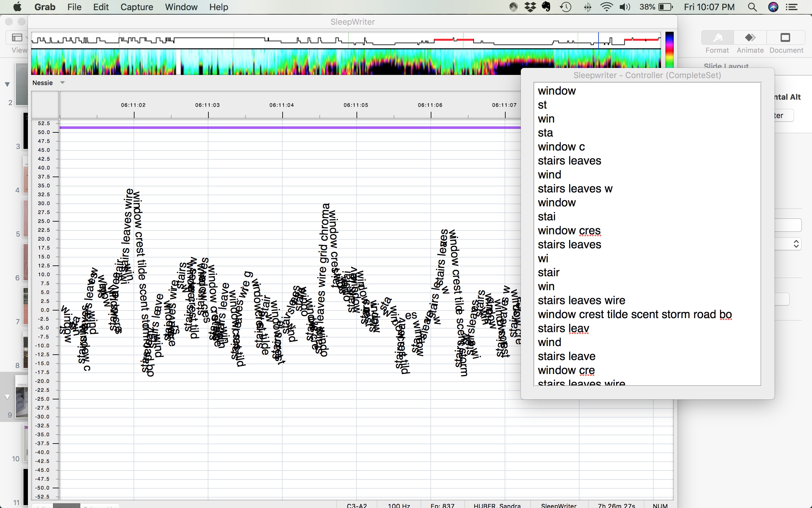Click the Controller line reading 'sta'
The image size is (812, 508).
coord(545,133)
